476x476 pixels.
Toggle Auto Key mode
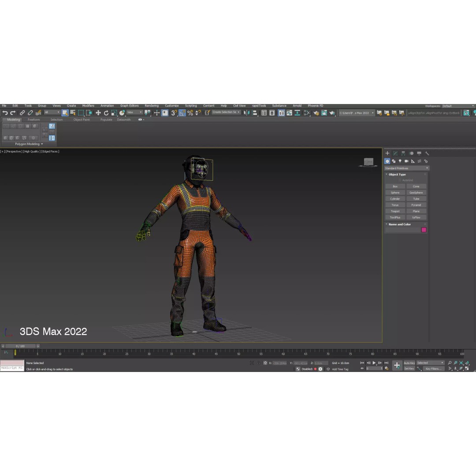coord(409,363)
